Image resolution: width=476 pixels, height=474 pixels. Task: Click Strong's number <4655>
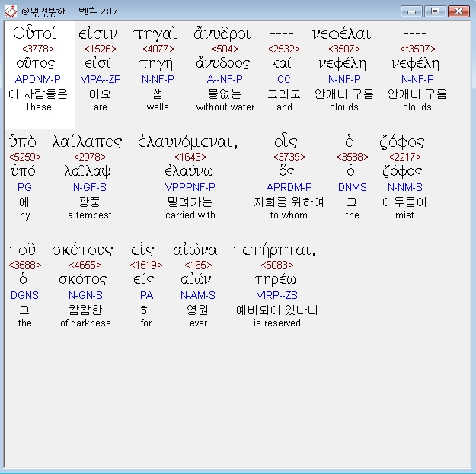pyautogui.click(x=85, y=265)
